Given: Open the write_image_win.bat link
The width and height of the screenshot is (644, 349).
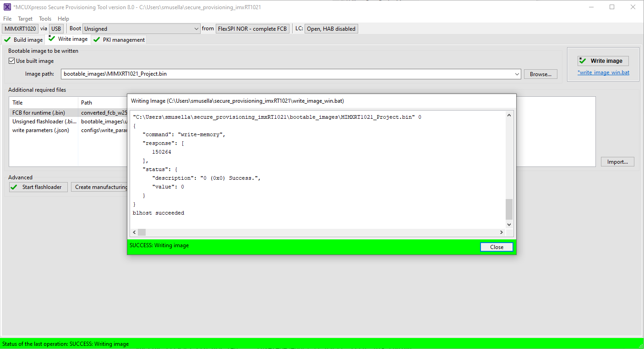Looking at the screenshot, I should [603, 72].
